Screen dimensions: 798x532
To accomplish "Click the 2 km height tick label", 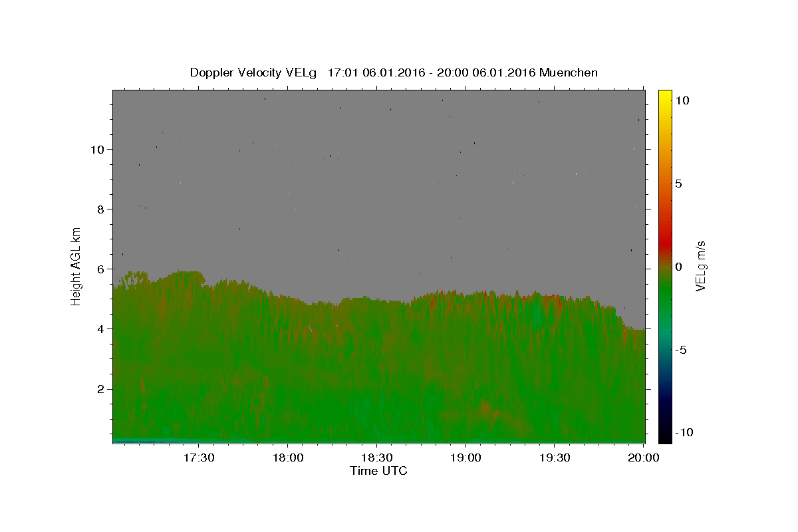I will coord(100,388).
